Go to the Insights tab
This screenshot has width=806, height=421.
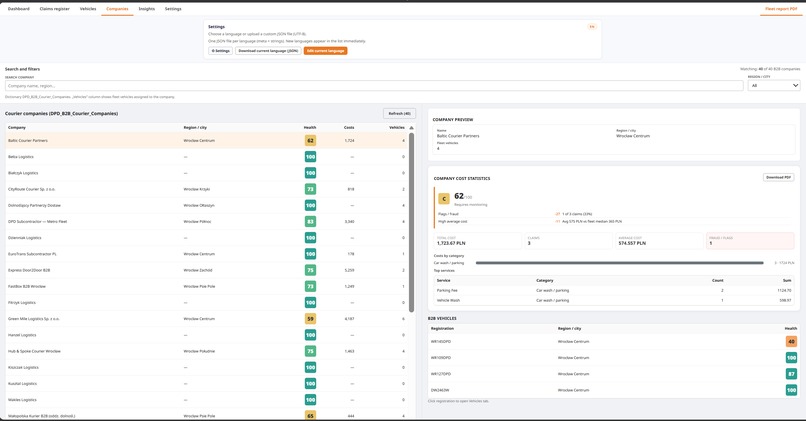coord(146,9)
